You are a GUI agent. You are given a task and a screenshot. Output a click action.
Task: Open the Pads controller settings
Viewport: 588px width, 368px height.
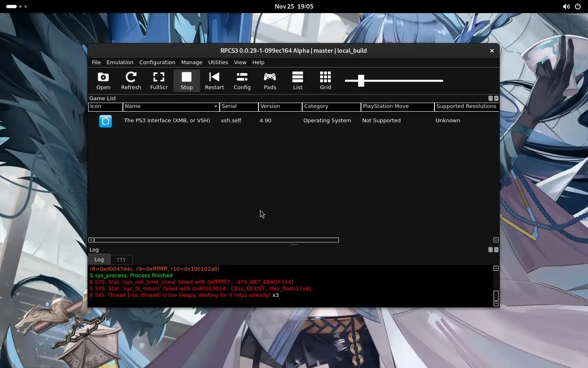[270, 81]
